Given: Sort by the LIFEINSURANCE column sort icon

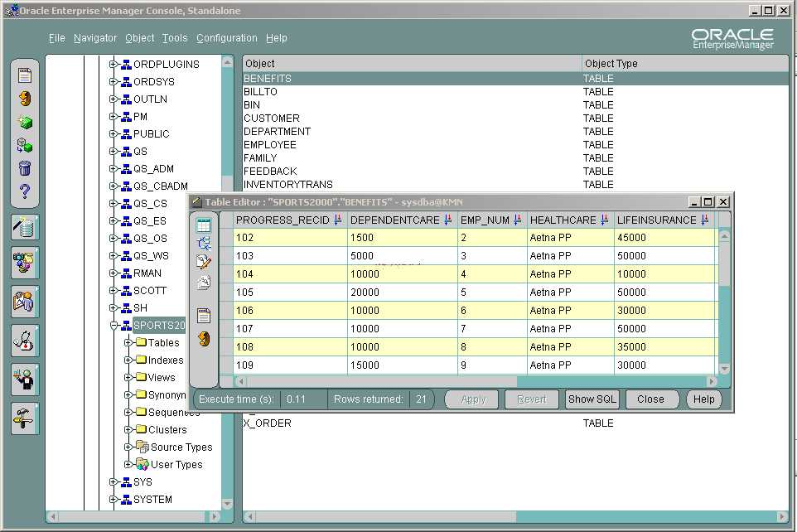Looking at the screenshot, I should click(704, 220).
